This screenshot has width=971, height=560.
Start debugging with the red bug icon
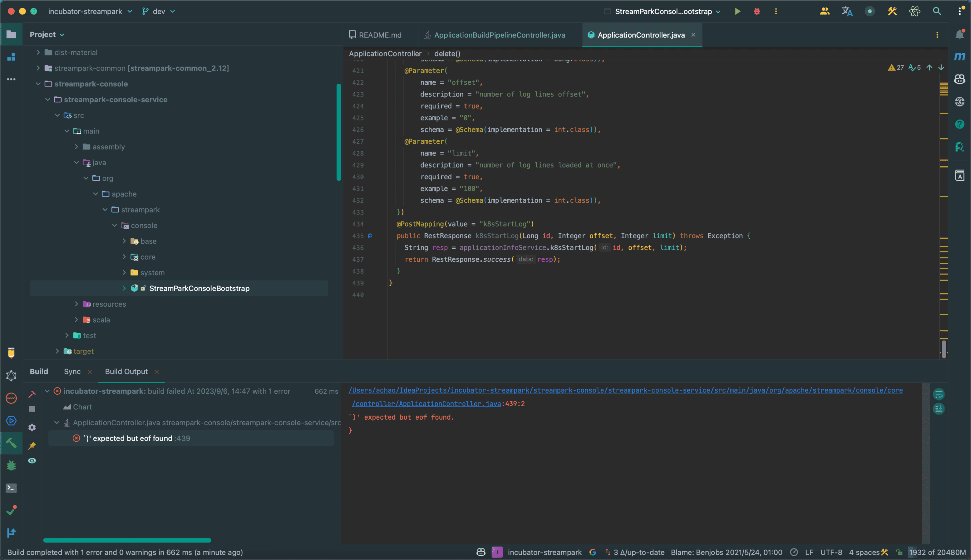coord(757,12)
